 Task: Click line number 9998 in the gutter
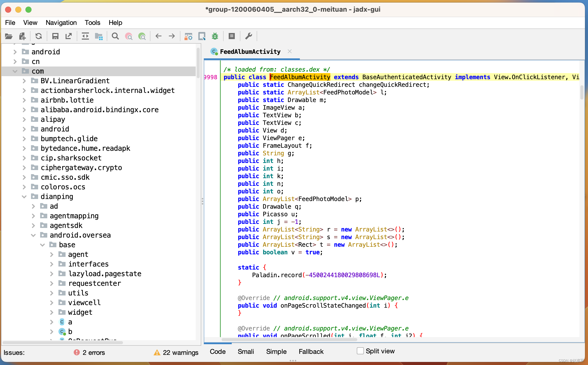pos(211,77)
